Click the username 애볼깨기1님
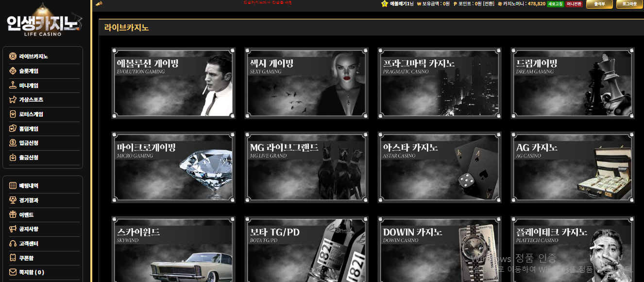 click(x=402, y=4)
